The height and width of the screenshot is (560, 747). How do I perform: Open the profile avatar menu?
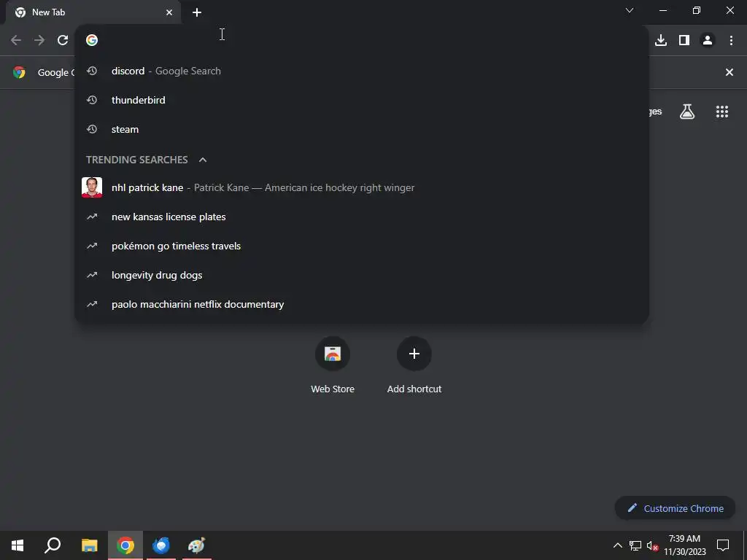(708, 40)
